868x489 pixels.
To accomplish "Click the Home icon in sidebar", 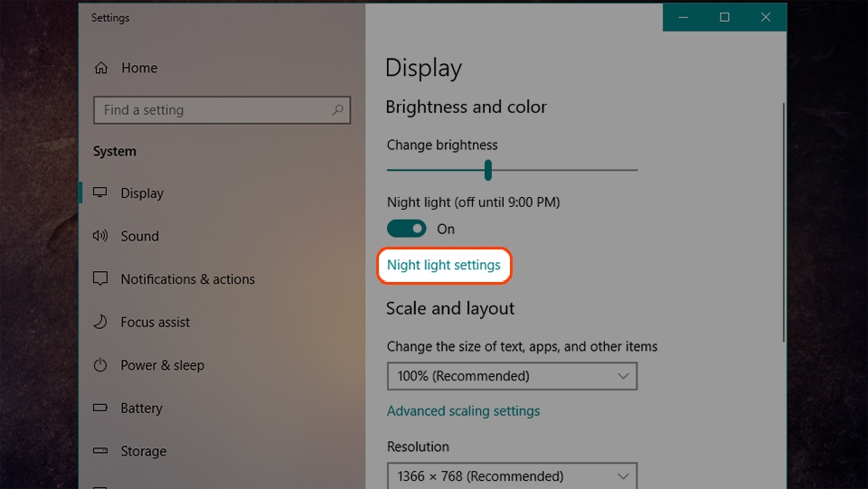I will pyautogui.click(x=101, y=68).
